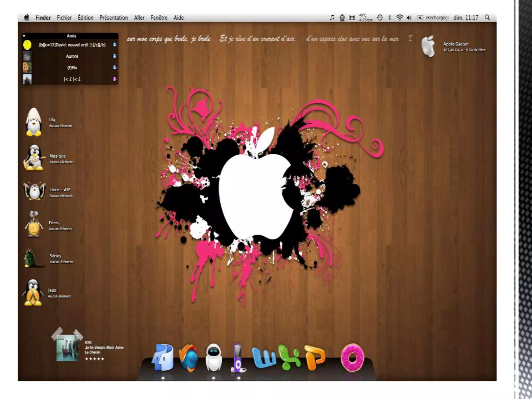Click the volume icon in the menu bar
The width and height of the screenshot is (532, 399).
pos(409,18)
